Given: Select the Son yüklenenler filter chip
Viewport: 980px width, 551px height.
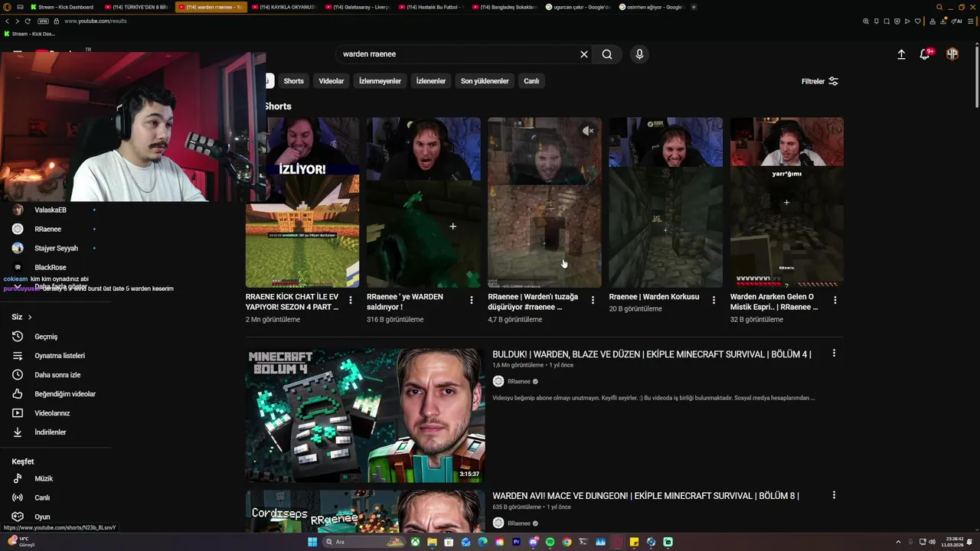Looking at the screenshot, I should [x=485, y=81].
